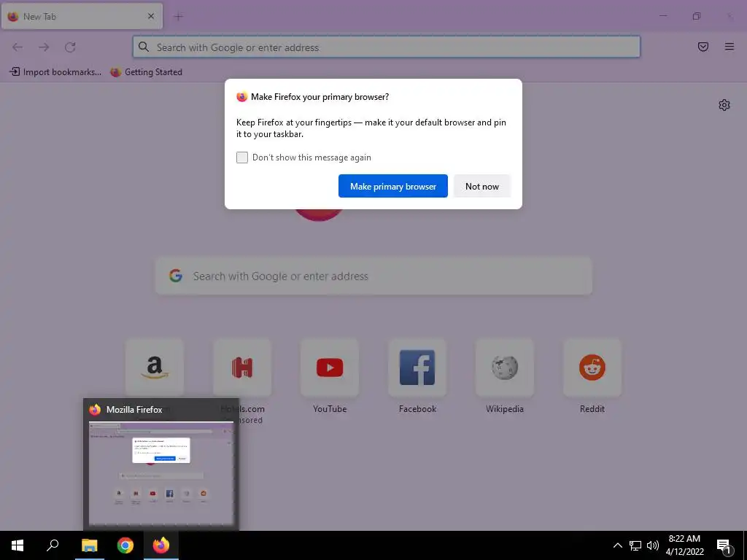Open the Facebook shortcut tile
The image size is (747, 560).
pos(417,367)
